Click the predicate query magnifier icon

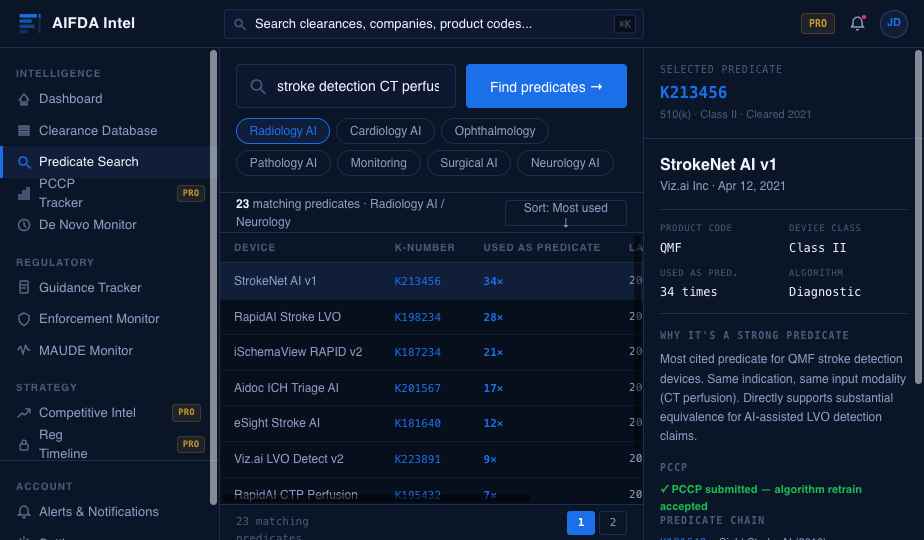pos(258,87)
